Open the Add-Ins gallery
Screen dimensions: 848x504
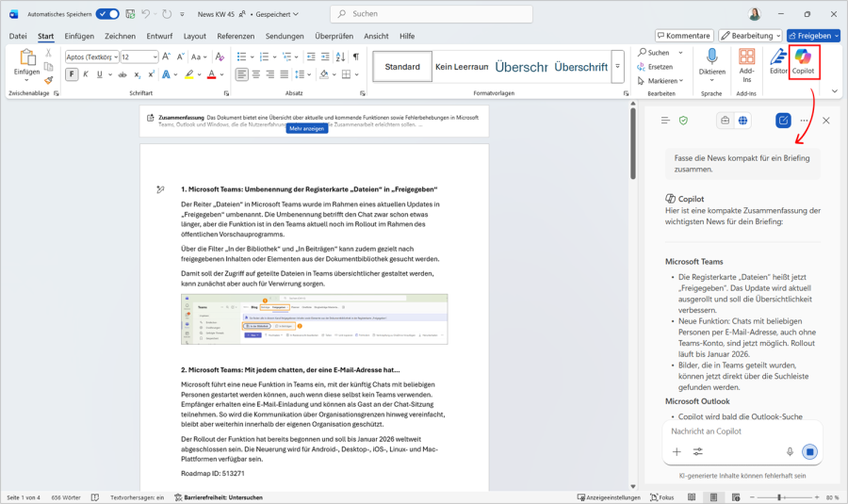(746, 65)
